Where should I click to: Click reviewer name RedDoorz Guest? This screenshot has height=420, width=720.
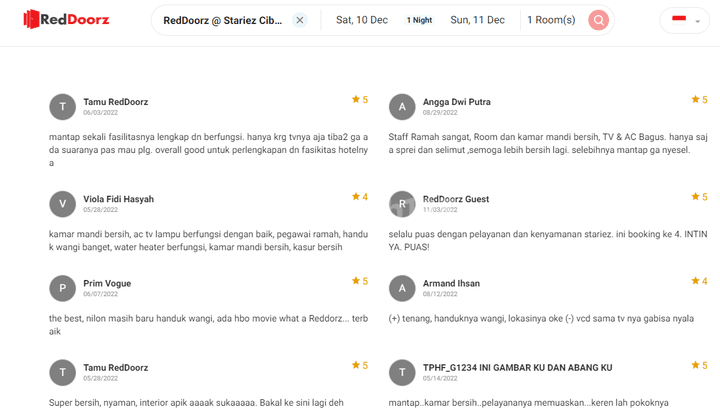(456, 199)
